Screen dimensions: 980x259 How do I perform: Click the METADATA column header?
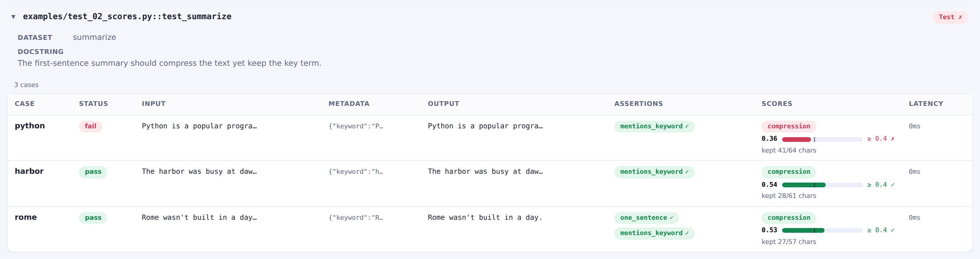coord(349,104)
